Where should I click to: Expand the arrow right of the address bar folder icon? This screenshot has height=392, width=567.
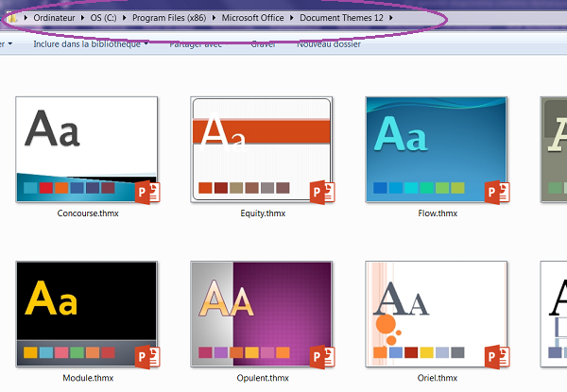pyautogui.click(x=26, y=18)
